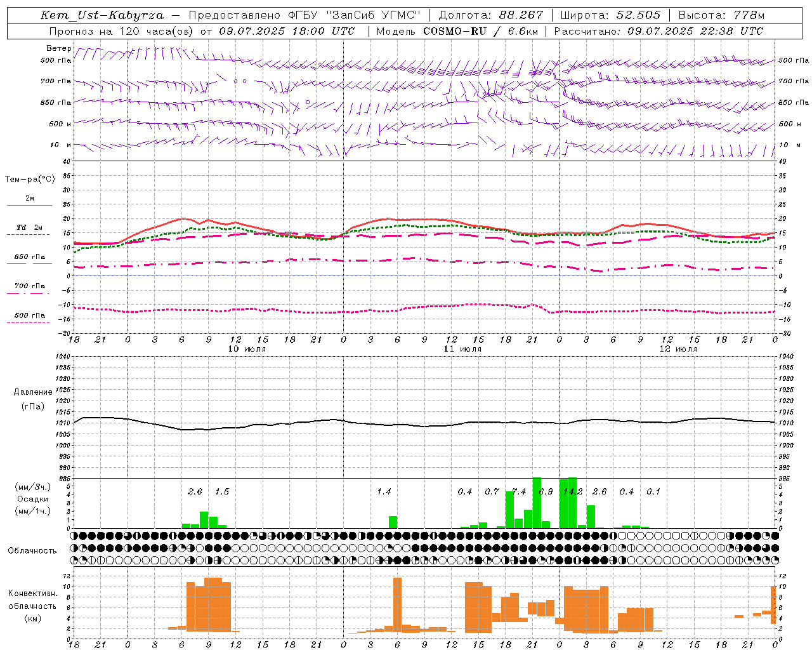The width and height of the screenshot is (812, 650).
Task: Click the Осадки panel label
Action: point(32,499)
